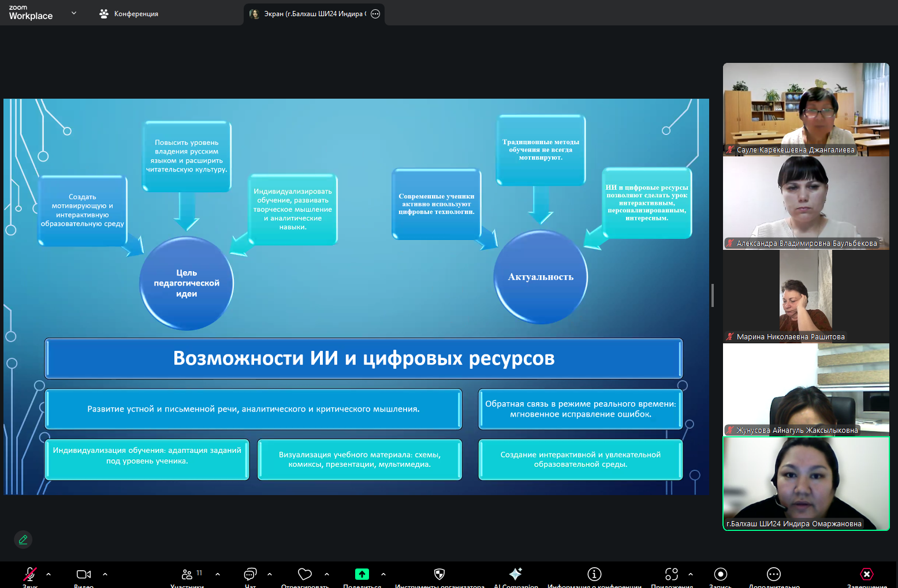Click the Отреагировать heart reactions icon
Viewport: 898px width, 588px height.
pos(304,574)
